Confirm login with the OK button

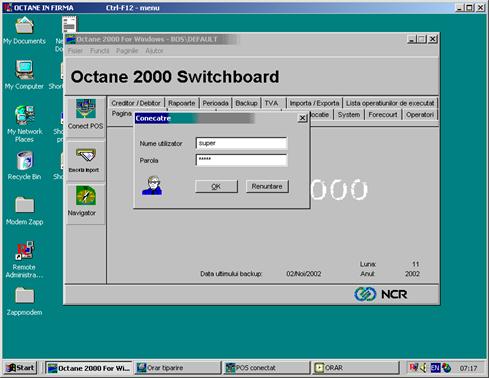tap(216, 186)
